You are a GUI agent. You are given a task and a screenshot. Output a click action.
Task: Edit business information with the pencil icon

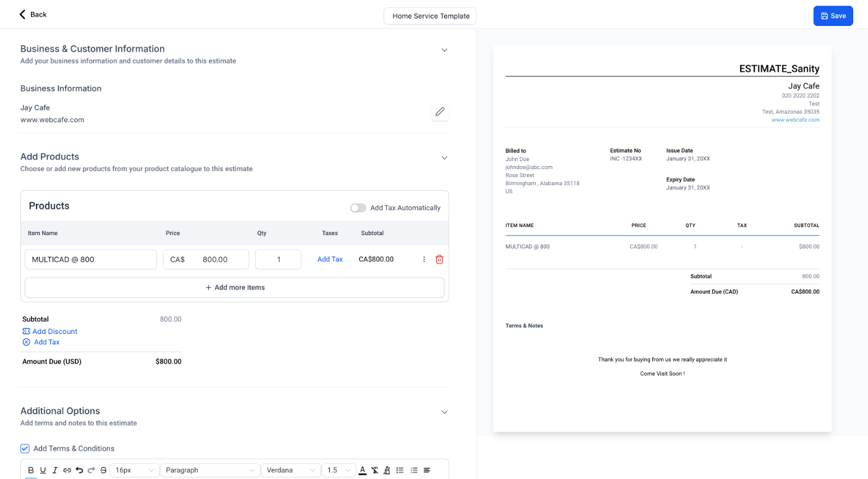[440, 112]
